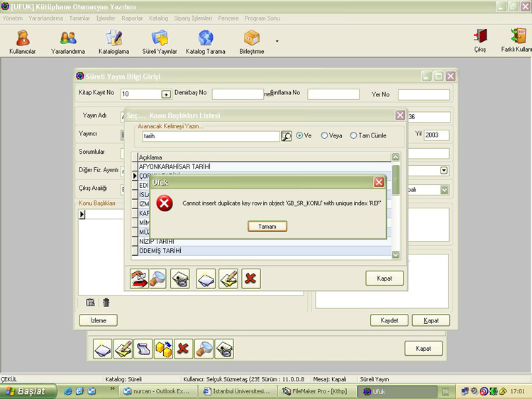Expand the toolbar overflow arrow after Birleştirme
The image size is (532, 399).
tap(277, 41)
